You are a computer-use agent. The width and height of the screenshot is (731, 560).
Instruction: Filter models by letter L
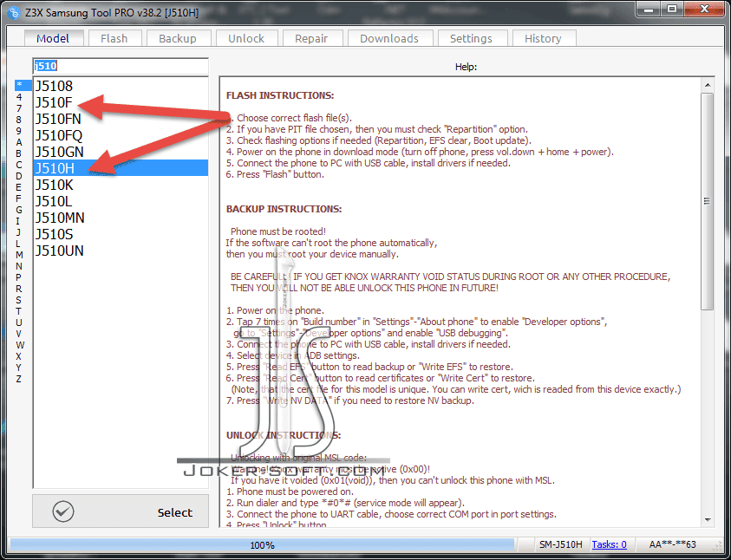(x=19, y=244)
